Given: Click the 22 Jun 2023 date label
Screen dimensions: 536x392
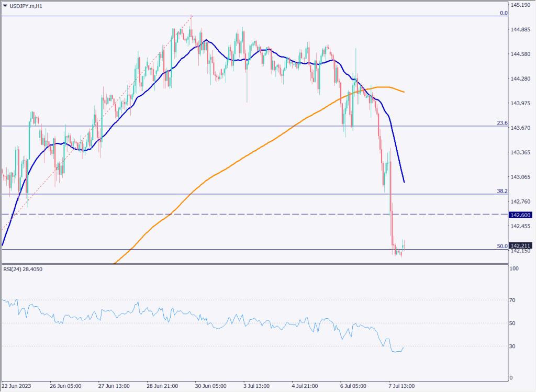Looking at the screenshot, I should 16,386.
